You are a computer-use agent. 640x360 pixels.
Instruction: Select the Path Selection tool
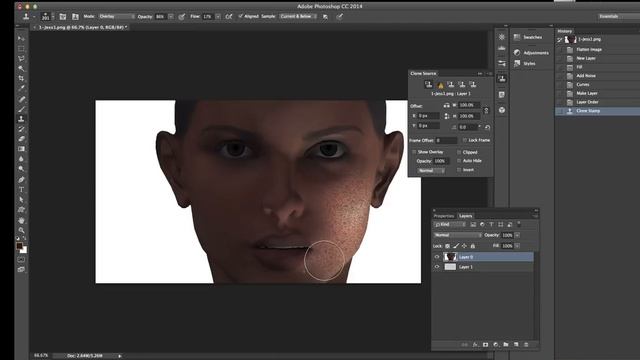(x=21, y=200)
